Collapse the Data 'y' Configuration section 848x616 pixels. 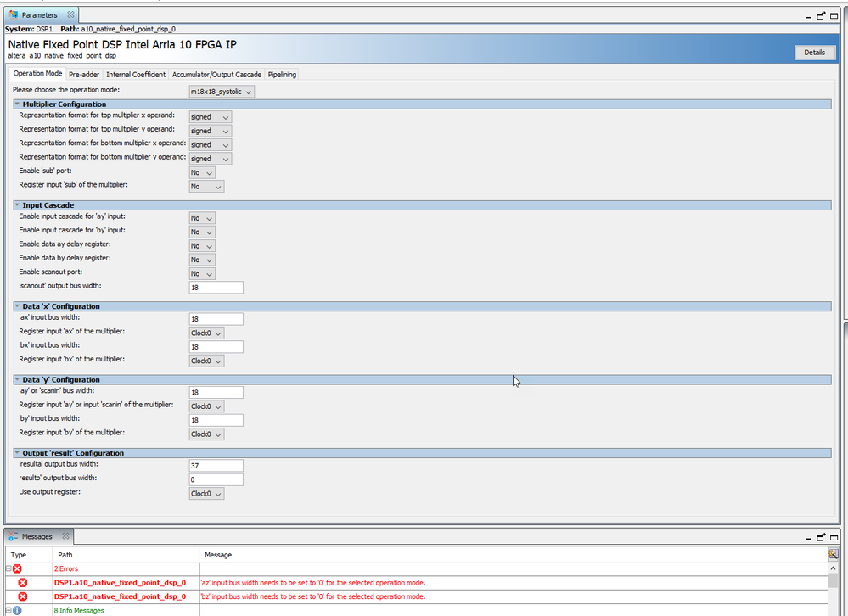click(17, 379)
